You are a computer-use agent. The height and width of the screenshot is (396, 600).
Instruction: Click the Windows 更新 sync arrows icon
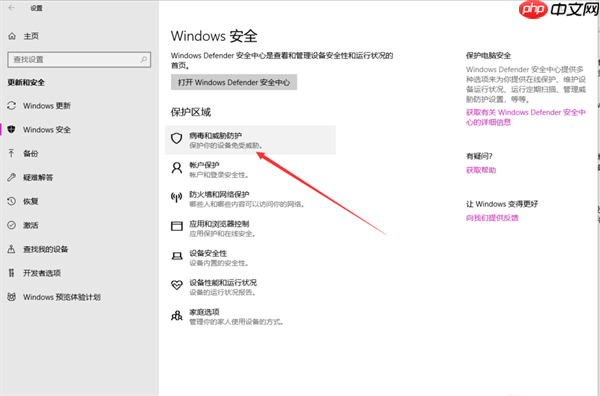click(11, 106)
